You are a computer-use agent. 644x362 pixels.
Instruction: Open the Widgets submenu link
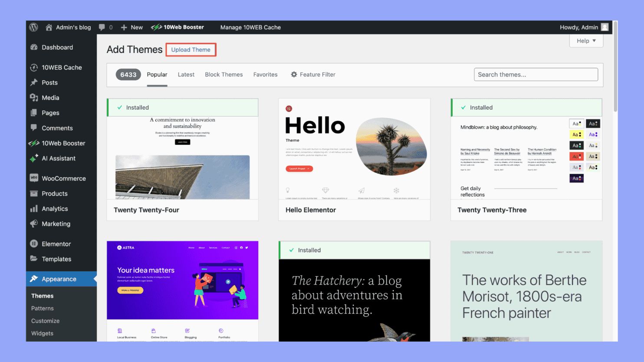42,333
